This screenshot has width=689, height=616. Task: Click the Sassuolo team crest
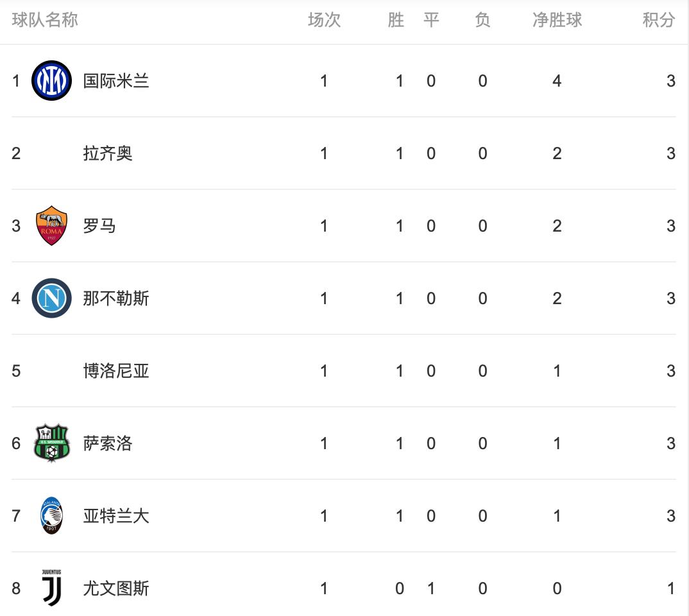(x=51, y=443)
